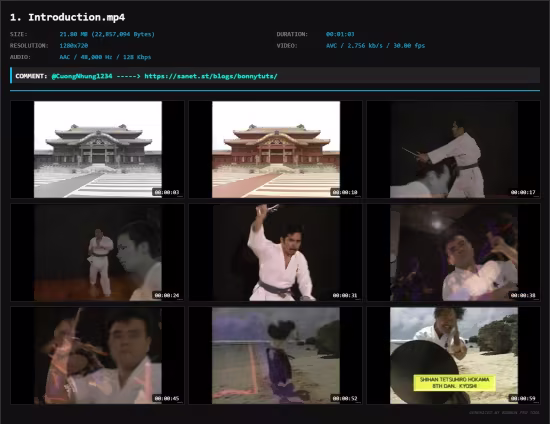Screen dimensions: 550x424
Task: Click the resolution value 1280x720
Action: [74, 46]
